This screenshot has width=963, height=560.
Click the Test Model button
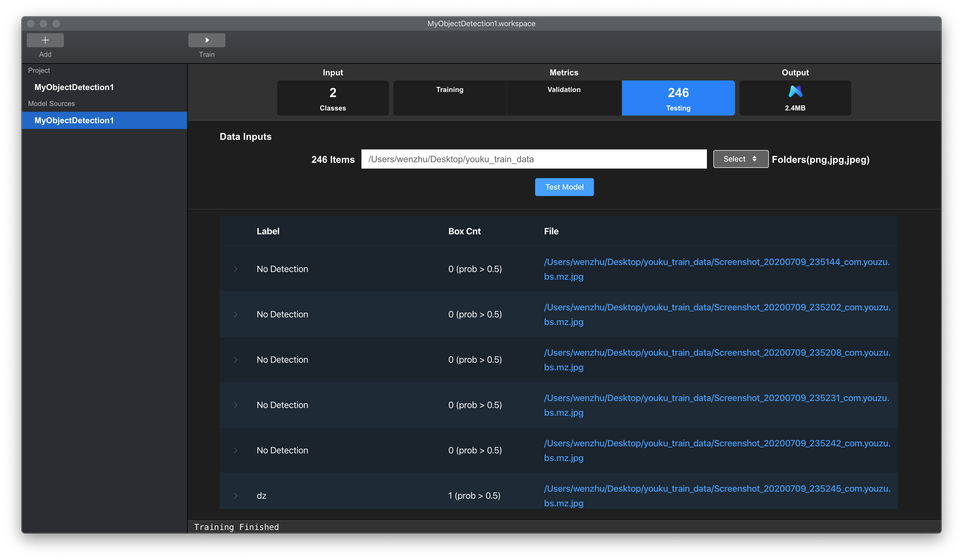point(564,187)
